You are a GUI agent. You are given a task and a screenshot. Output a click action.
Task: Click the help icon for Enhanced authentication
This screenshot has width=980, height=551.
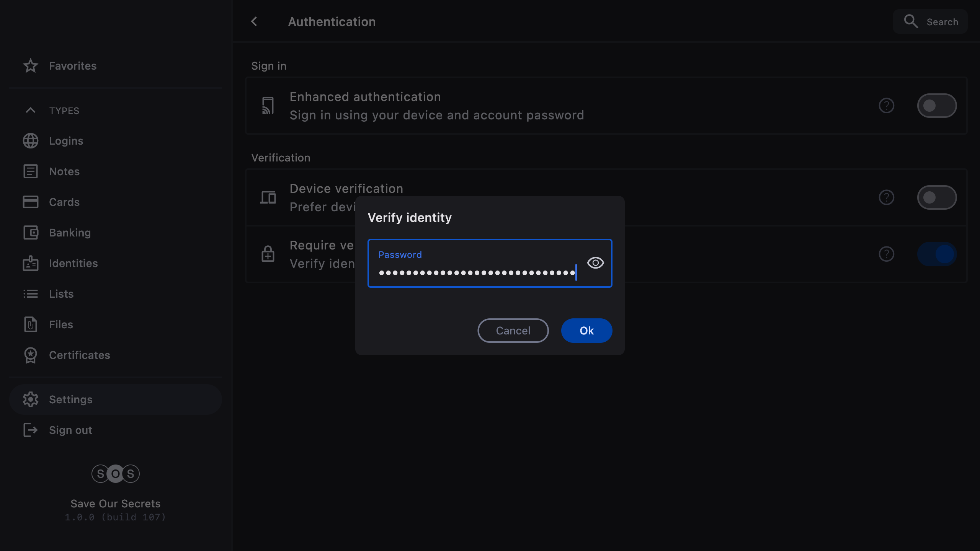[x=886, y=106]
